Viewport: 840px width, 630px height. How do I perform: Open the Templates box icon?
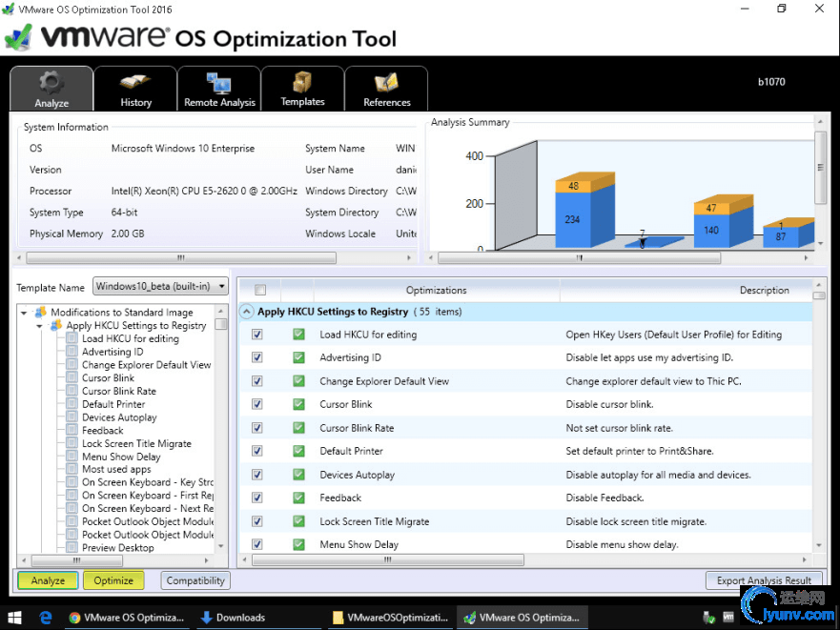point(302,82)
